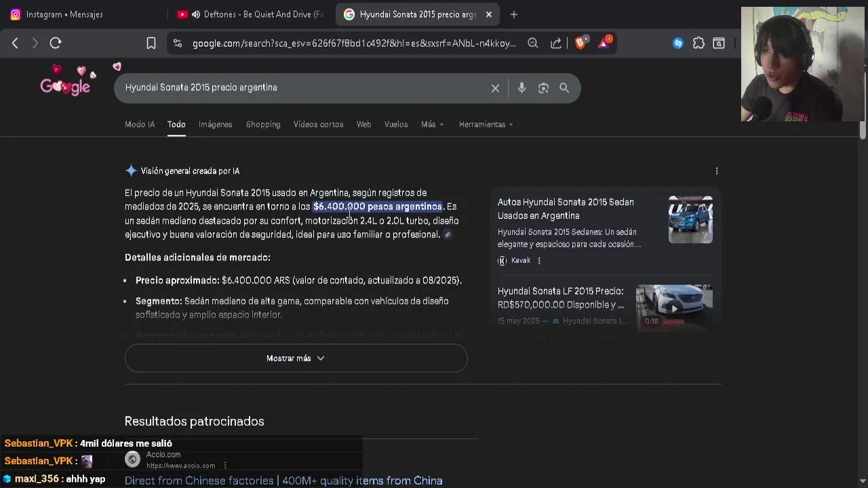Open Accio.com ad three-dot menu
Screen dimensions: 868x488
click(225, 466)
